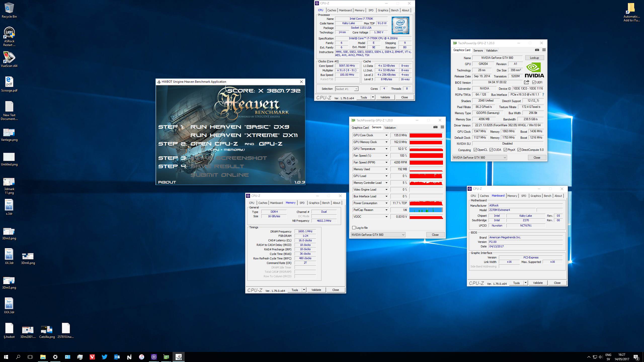This screenshot has width=644, height=362.
Task: Open the GPU-Z hamburger menu in Graphics Card window
Action: tap(544, 50)
